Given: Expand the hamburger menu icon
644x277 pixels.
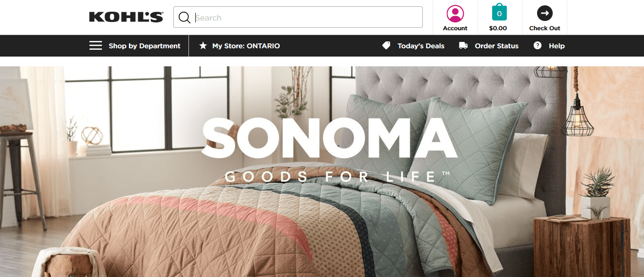Looking at the screenshot, I should (96, 46).
